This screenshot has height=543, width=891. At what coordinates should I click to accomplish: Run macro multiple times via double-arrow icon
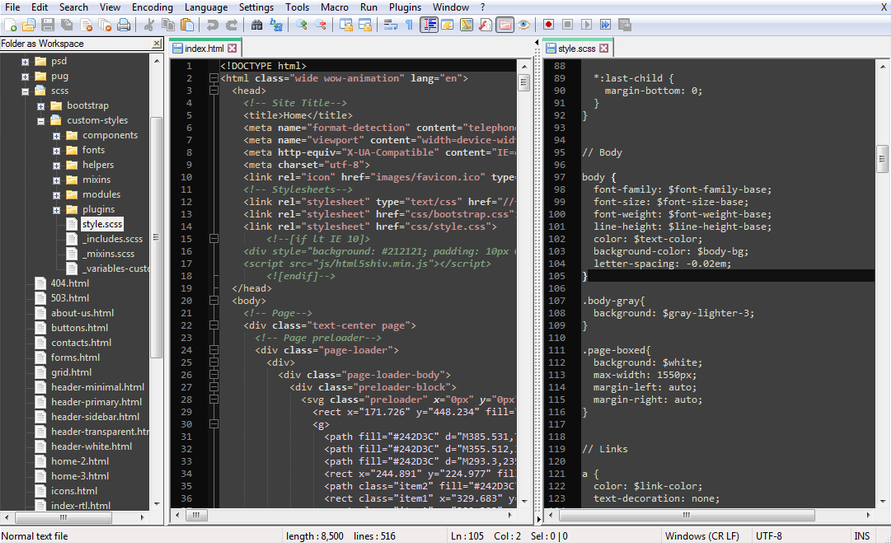pos(605,24)
